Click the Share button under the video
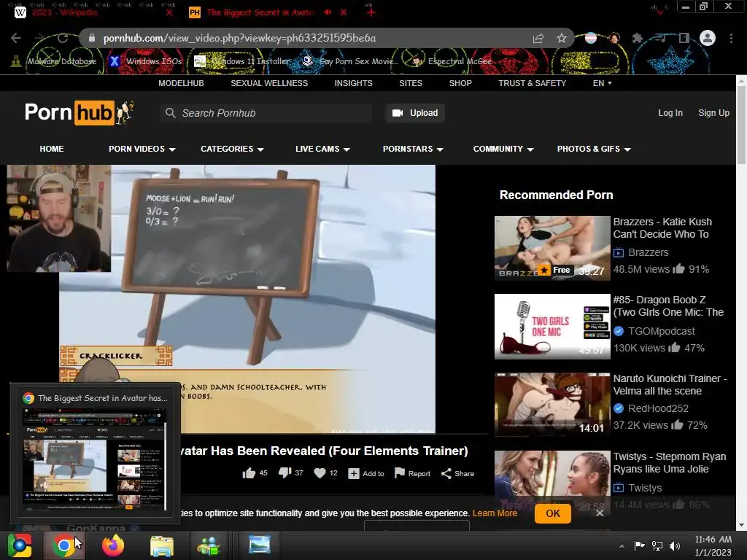The image size is (747, 560). click(x=457, y=472)
